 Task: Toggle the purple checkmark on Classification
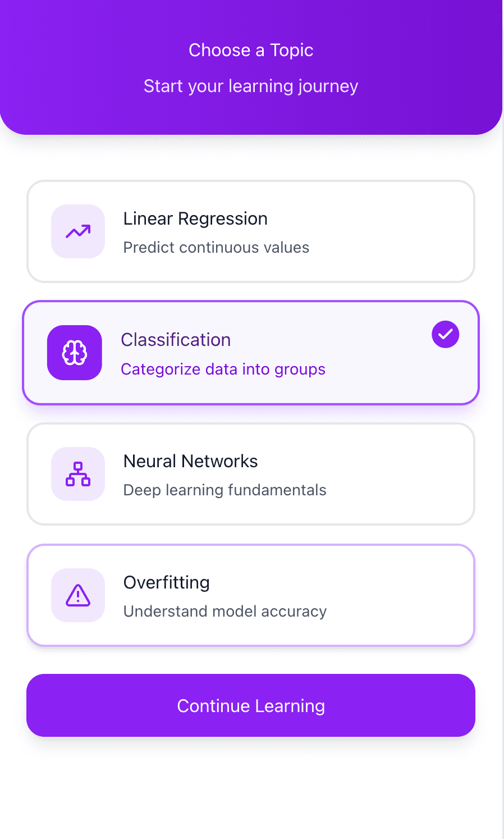pyautogui.click(x=446, y=335)
